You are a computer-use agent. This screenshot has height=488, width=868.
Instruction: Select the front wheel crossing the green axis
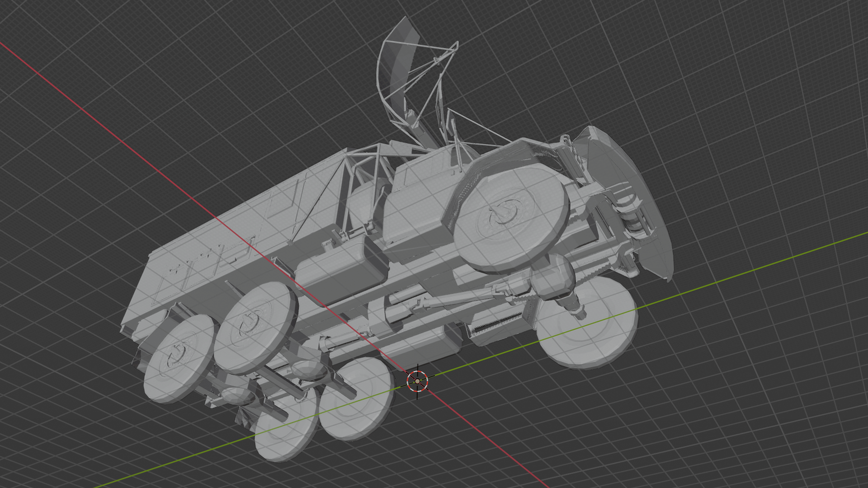click(x=587, y=322)
